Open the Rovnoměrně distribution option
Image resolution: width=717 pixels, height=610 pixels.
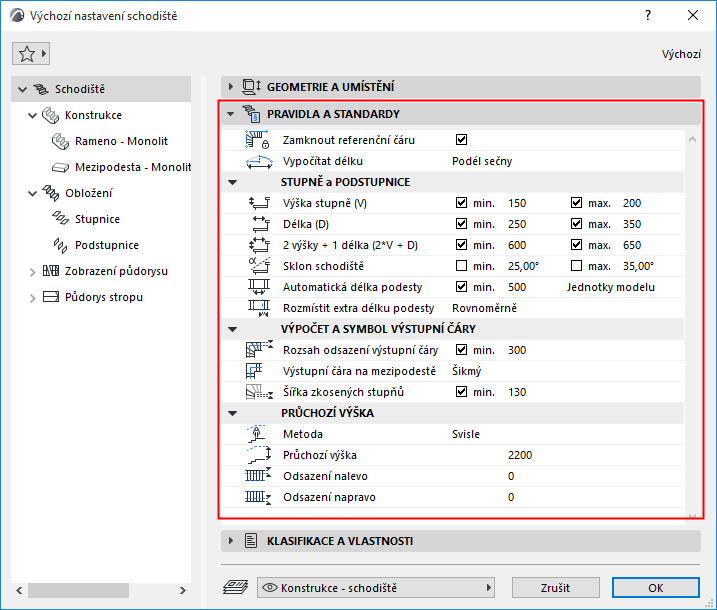(x=484, y=308)
